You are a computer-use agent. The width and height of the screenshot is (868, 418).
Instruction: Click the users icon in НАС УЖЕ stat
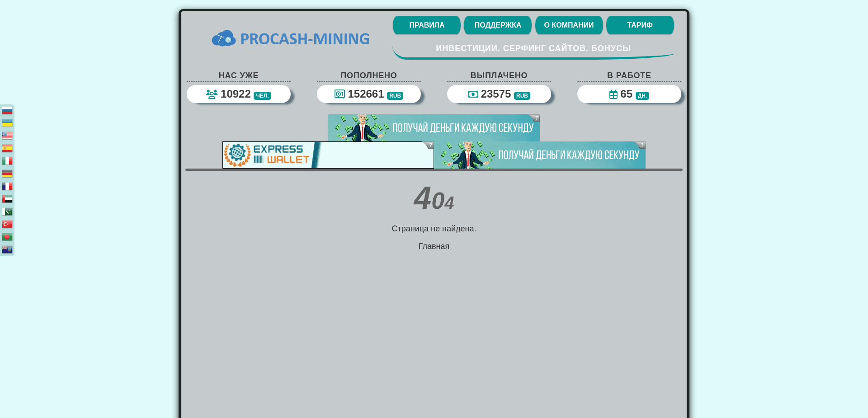pos(212,94)
